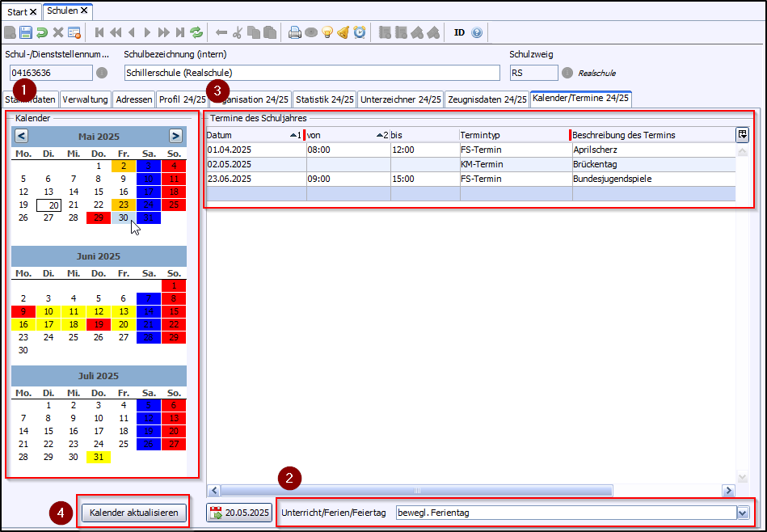Click the blue help question mark icon
Screen dimensions: 767x532
(x=477, y=33)
